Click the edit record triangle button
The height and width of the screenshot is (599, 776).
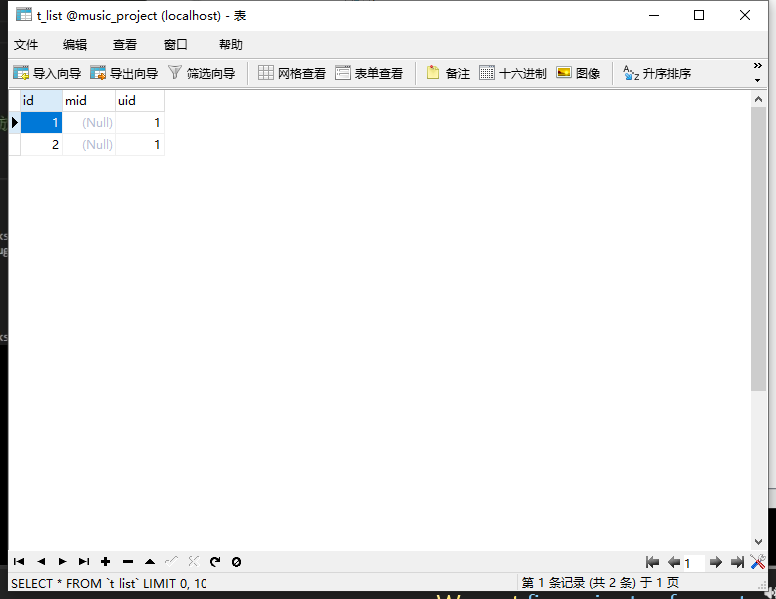point(150,561)
